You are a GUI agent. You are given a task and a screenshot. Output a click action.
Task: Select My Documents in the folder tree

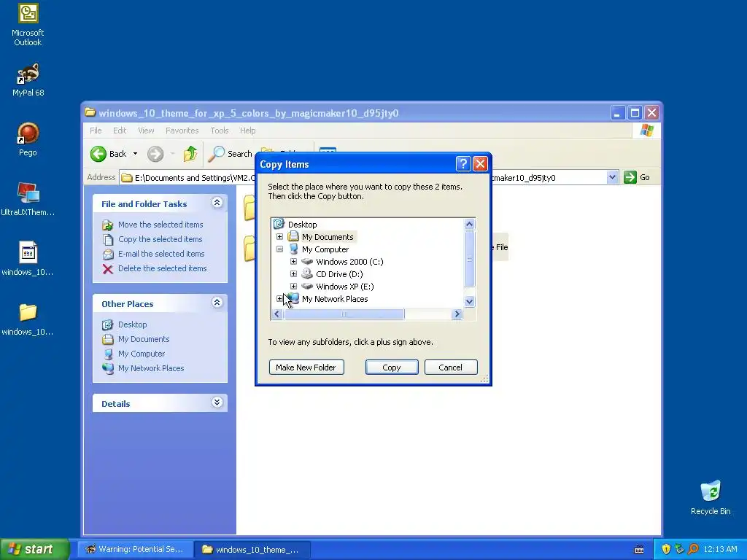[x=328, y=237]
